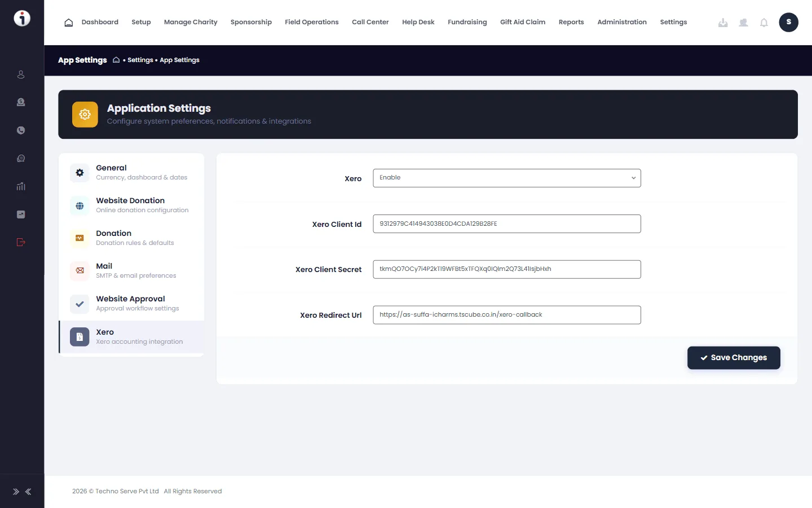This screenshot has width=812, height=508.
Task: Open the Manage Charity menu
Action: point(191,22)
